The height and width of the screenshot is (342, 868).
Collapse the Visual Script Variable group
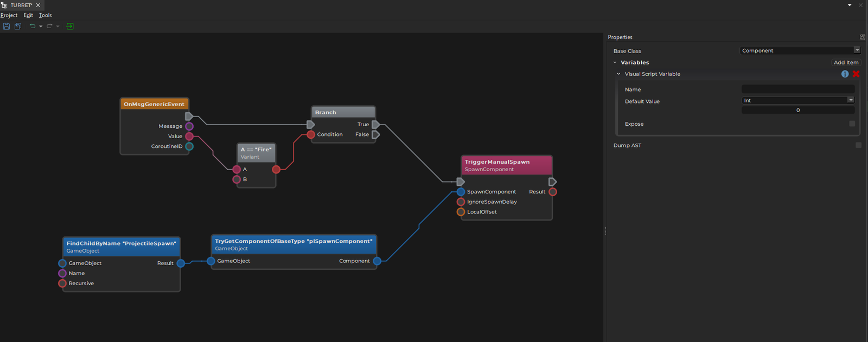coord(618,74)
